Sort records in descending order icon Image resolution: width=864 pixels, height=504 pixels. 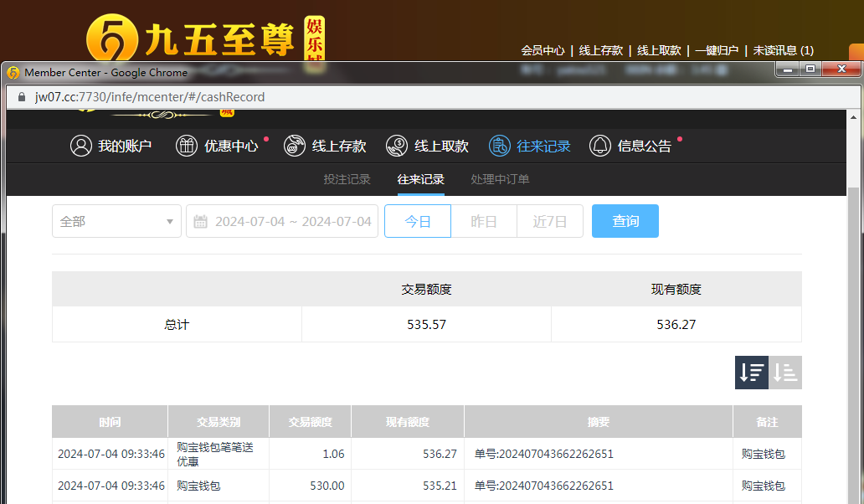752,373
